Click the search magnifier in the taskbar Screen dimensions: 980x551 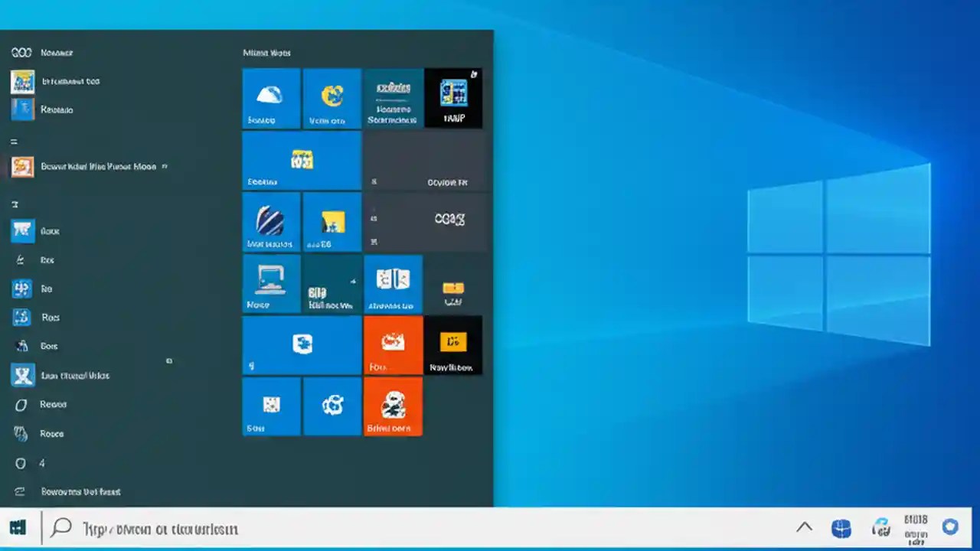tap(61, 528)
